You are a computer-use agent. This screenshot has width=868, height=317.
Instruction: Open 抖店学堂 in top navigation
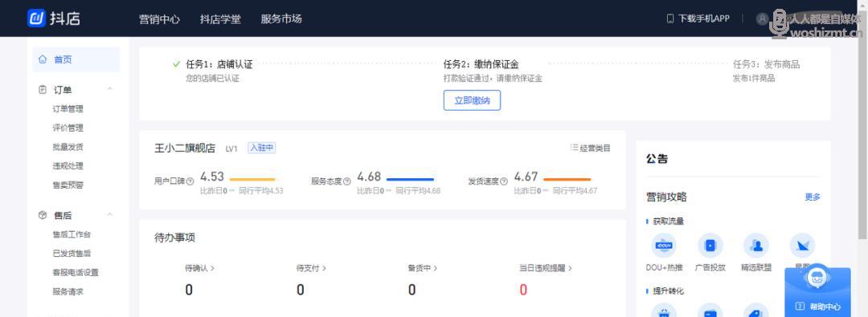[x=220, y=18]
